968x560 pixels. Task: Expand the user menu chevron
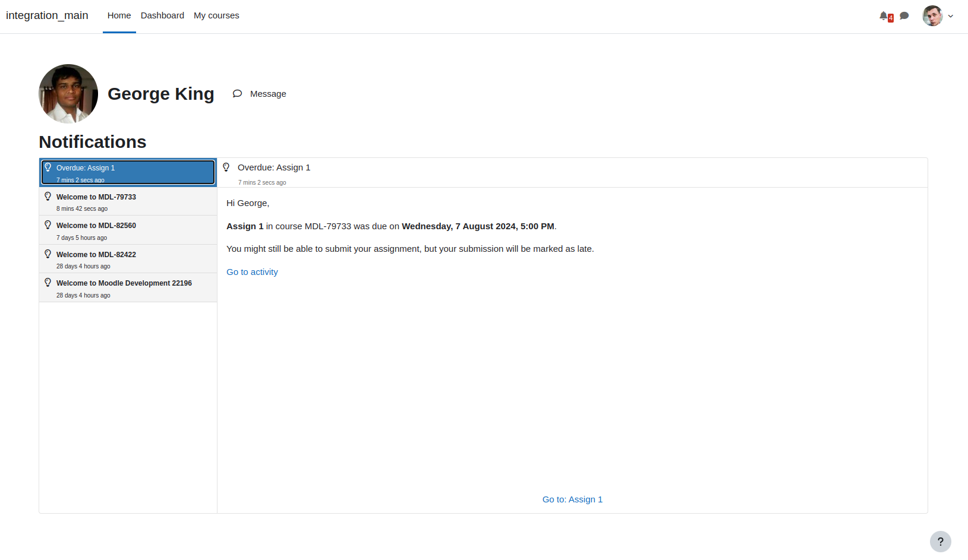951,16
